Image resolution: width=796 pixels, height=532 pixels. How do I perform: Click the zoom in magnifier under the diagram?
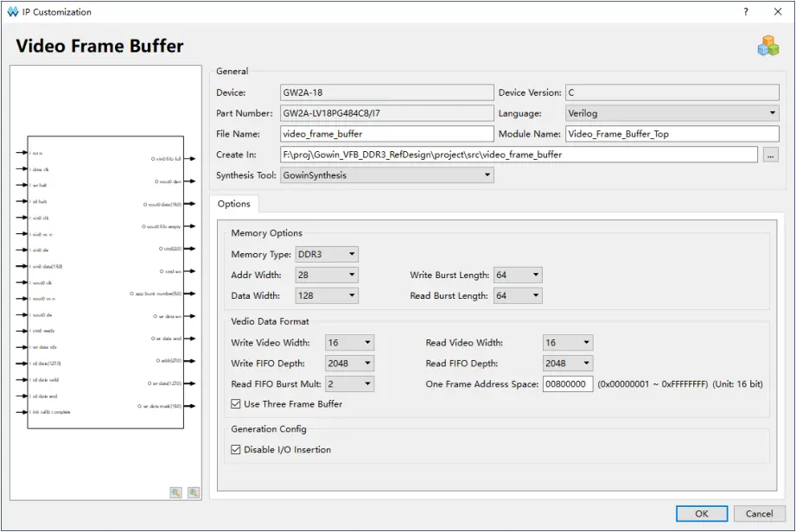tap(176, 492)
